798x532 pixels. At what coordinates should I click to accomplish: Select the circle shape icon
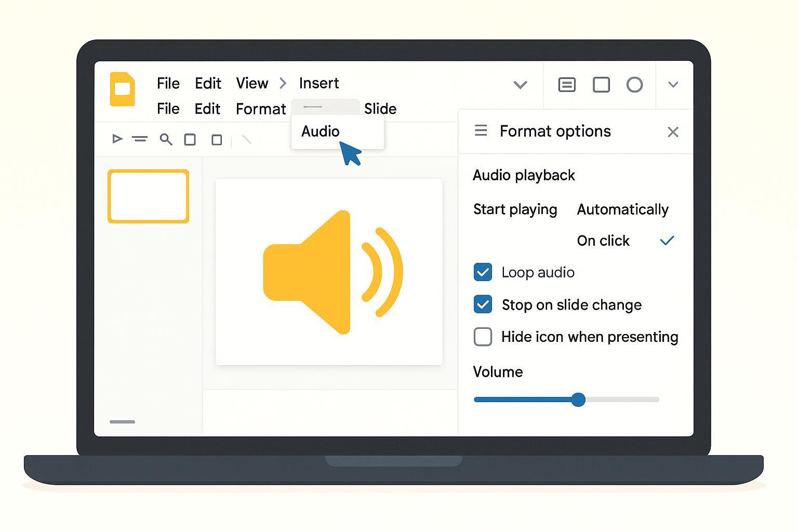(634, 85)
